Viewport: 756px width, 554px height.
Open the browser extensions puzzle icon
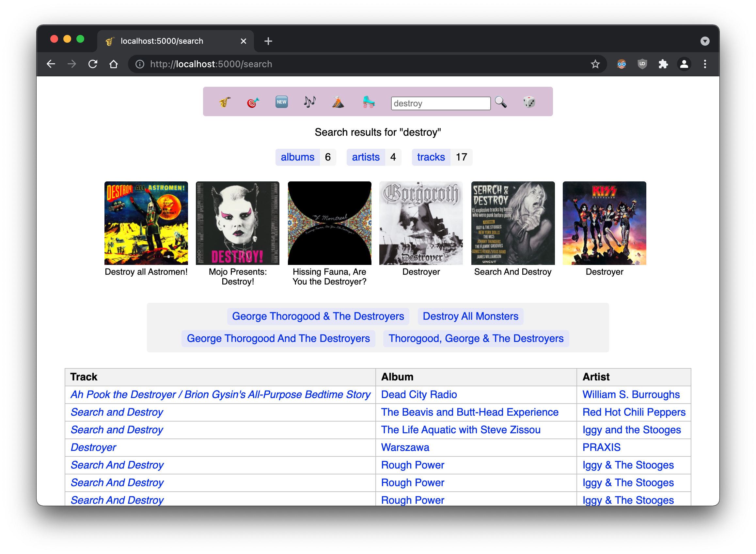tap(663, 64)
